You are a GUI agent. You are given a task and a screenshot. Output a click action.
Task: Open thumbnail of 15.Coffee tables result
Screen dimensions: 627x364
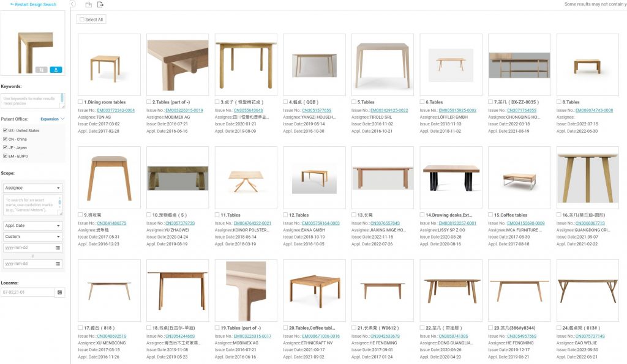tap(519, 178)
